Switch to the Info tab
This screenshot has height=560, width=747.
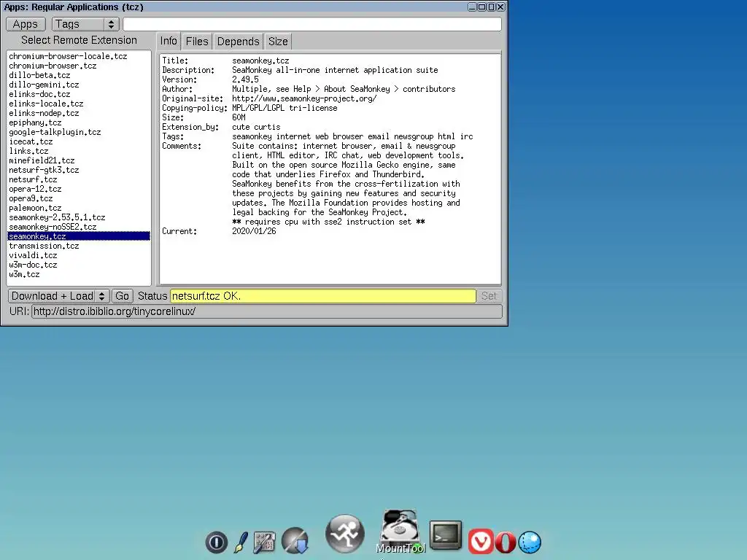pos(169,42)
